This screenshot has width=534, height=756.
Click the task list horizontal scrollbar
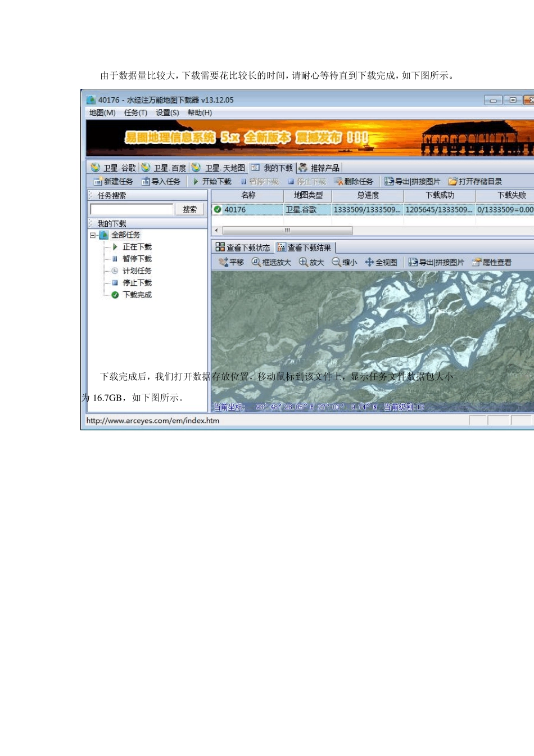[x=287, y=230]
